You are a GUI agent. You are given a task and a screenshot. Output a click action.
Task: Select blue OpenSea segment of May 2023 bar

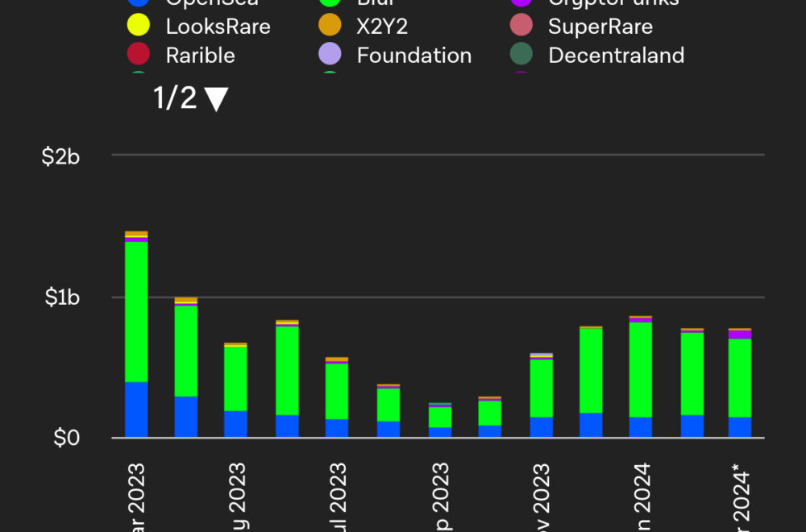235,424
